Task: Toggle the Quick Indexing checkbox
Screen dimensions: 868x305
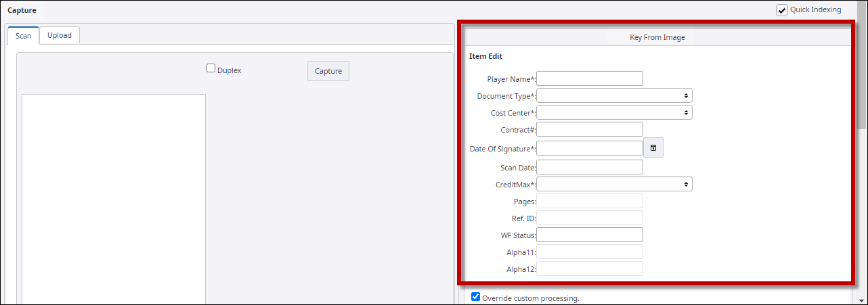Action: (782, 10)
